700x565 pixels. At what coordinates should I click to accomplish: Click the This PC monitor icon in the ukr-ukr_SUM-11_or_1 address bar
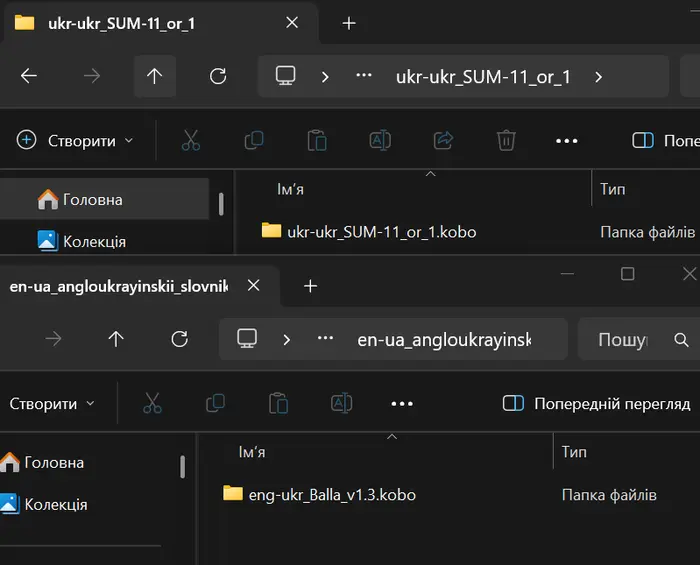(x=285, y=76)
